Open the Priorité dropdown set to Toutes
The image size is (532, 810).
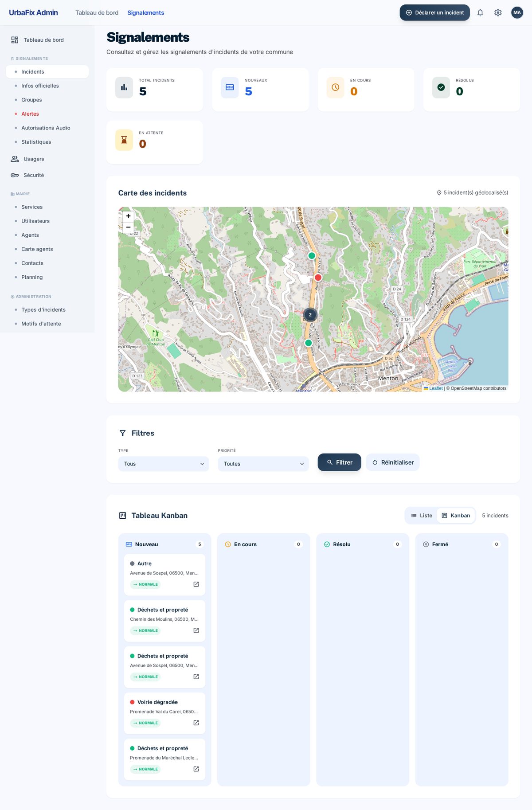click(x=263, y=464)
